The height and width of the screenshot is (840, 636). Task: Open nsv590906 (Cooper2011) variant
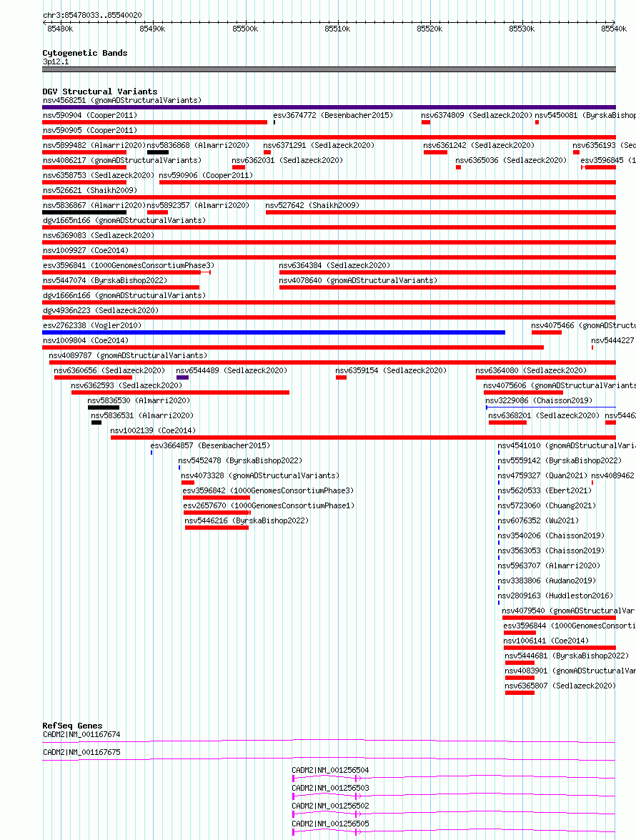[x=206, y=175]
